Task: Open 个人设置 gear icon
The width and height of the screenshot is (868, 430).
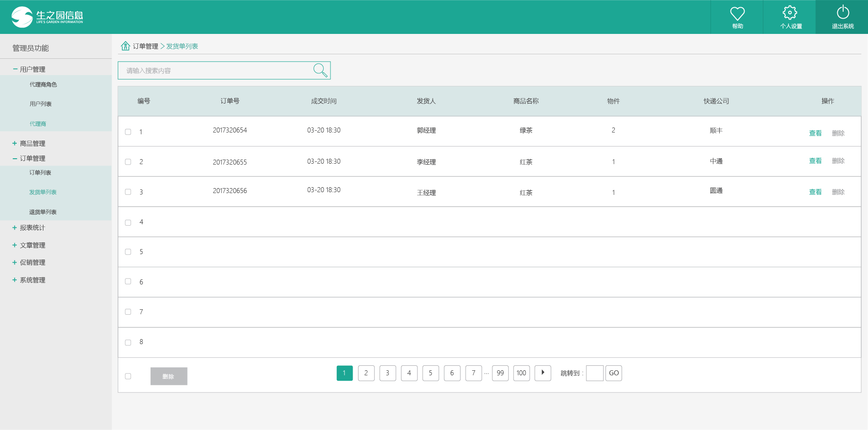Action: 790,13
